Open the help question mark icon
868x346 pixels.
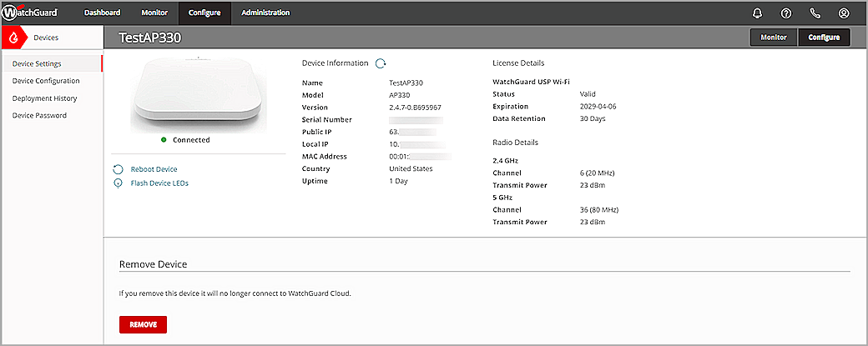[x=785, y=13]
